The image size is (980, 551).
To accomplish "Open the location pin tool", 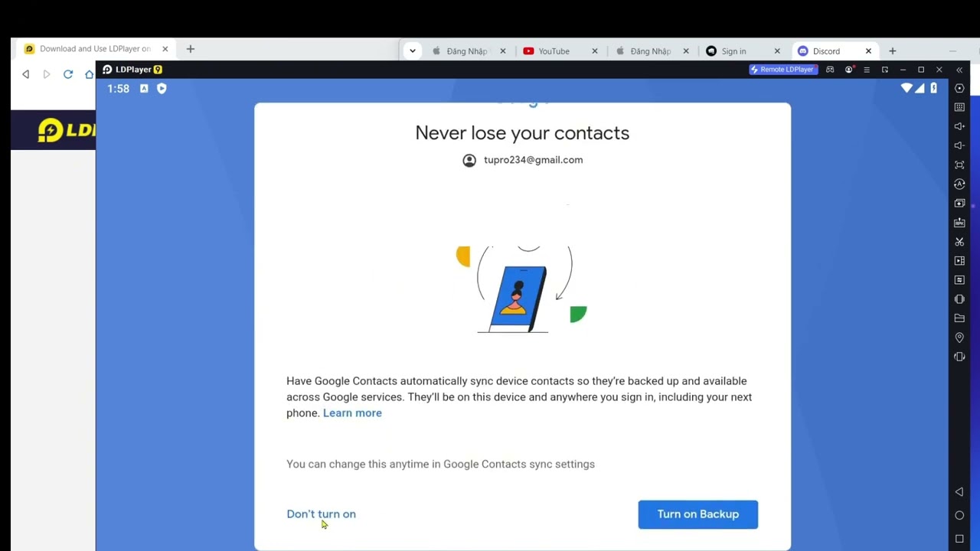I will (x=959, y=337).
